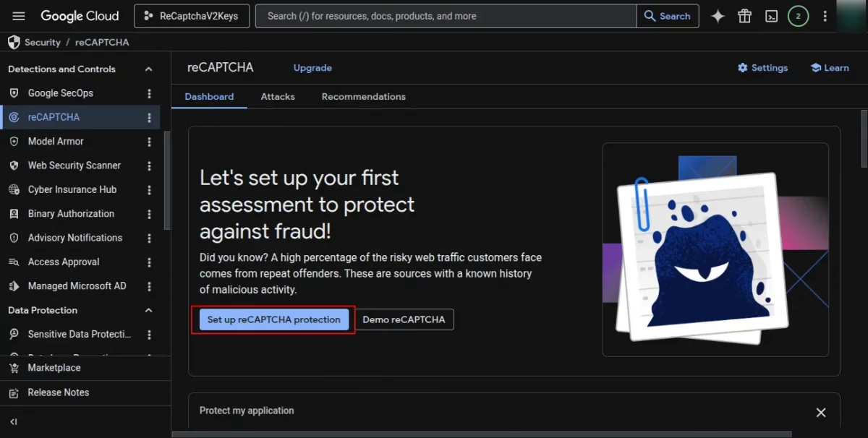868x438 pixels.
Task: Click the Access Approval icon
Action: pos(14,262)
